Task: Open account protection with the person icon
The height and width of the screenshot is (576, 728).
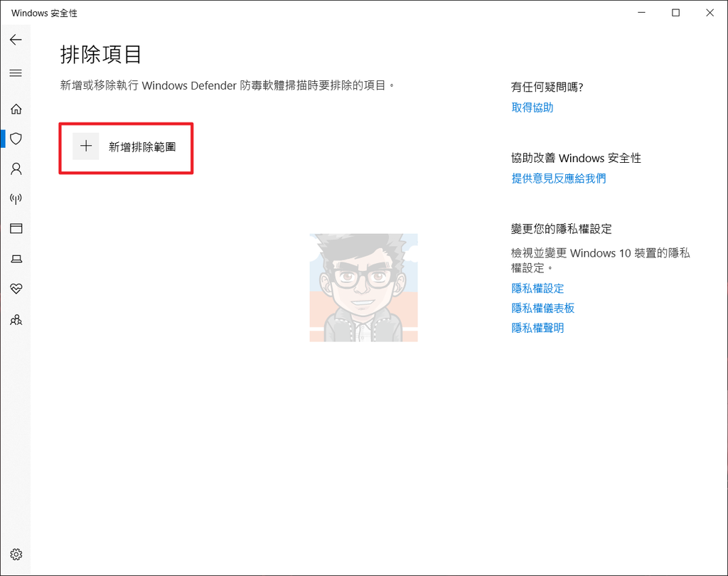Action: [x=16, y=169]
